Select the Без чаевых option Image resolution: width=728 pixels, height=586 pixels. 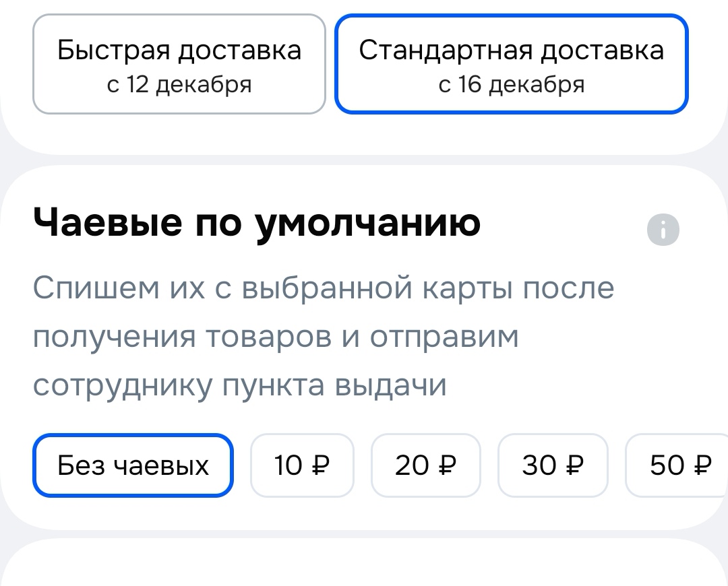point(133,465)
